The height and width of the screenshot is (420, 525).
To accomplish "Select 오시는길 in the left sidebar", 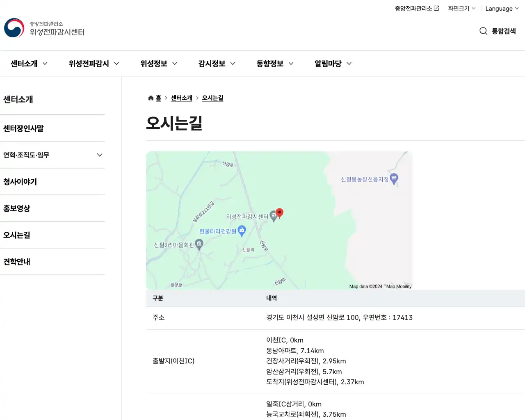I will (16, 235).
